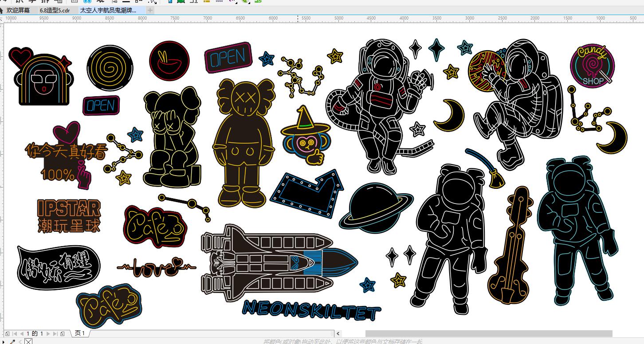Select the red noodle bowl circle sticker
Screen dimensions: 644x344
169,61
